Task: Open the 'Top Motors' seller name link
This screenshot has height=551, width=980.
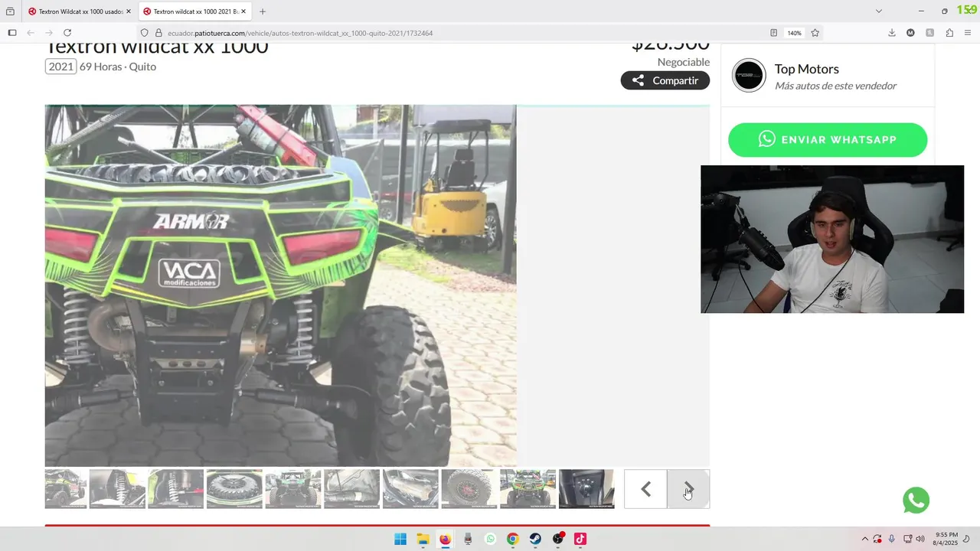Action: click(807, 69)
